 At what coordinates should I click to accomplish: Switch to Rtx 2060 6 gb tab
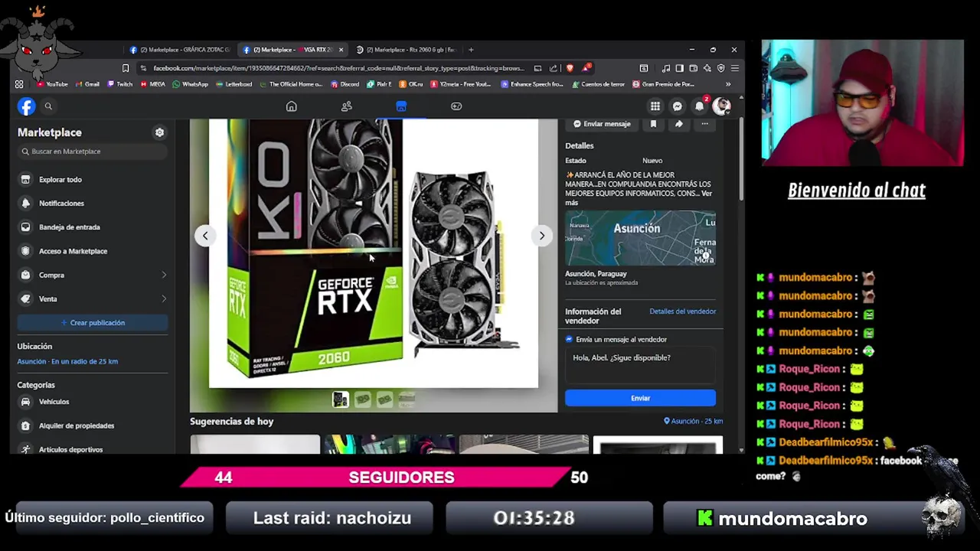407,50
